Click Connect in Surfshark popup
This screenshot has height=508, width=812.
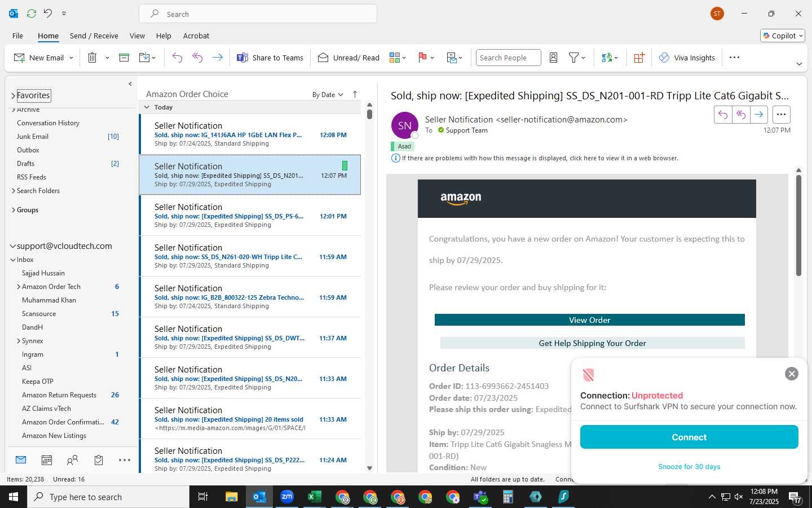pos(689,437)
